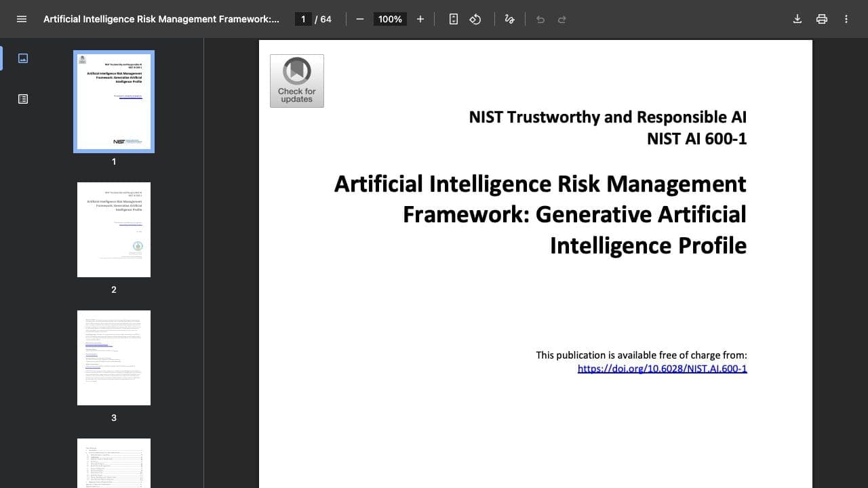This screenshot has width=868, height=488.
Task: Click the undo arrow icon
Action: pyautogui.click(x=540, y=19)
